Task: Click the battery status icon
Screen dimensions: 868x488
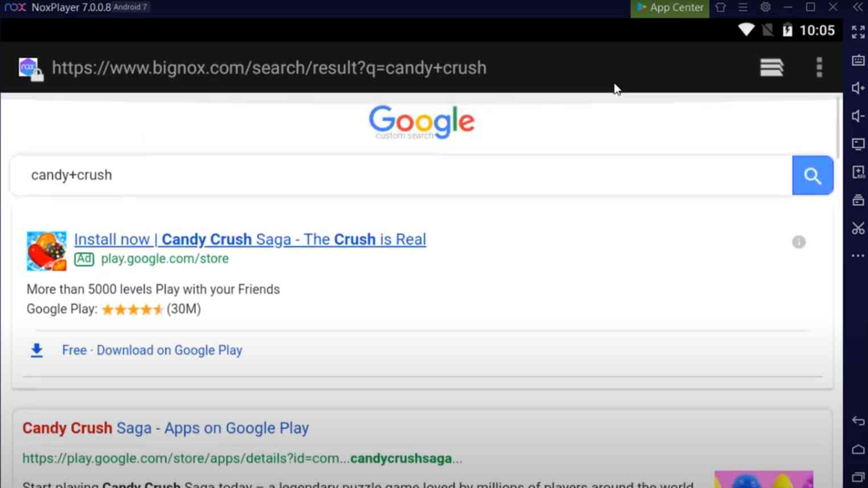Action: [x=787, y=30]
